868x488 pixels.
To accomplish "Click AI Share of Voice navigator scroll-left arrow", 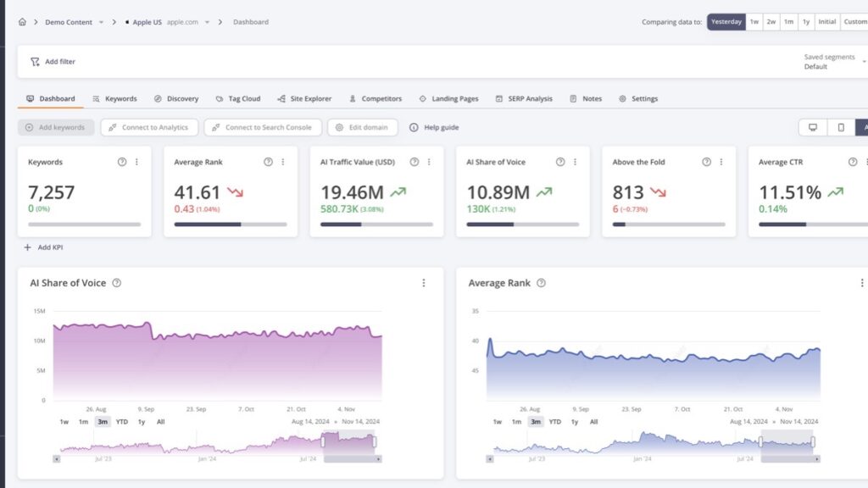I will pos(57,458).
